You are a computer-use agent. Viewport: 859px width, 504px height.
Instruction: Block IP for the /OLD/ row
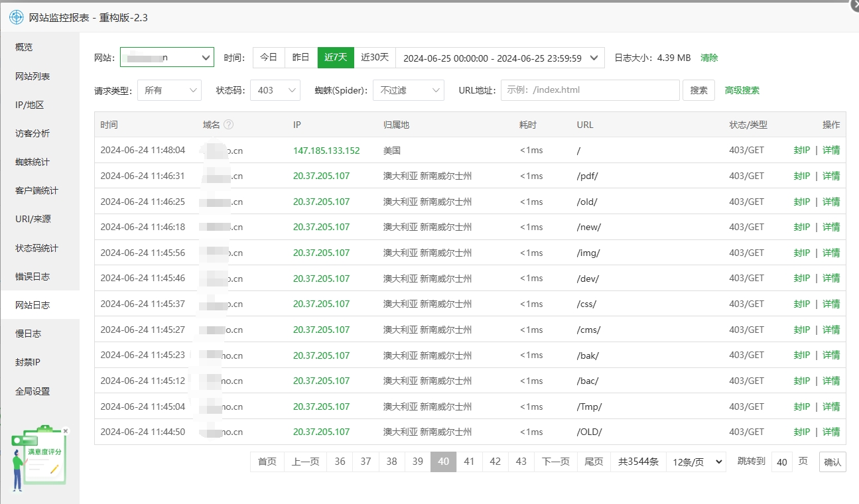(x=802, y=432)
